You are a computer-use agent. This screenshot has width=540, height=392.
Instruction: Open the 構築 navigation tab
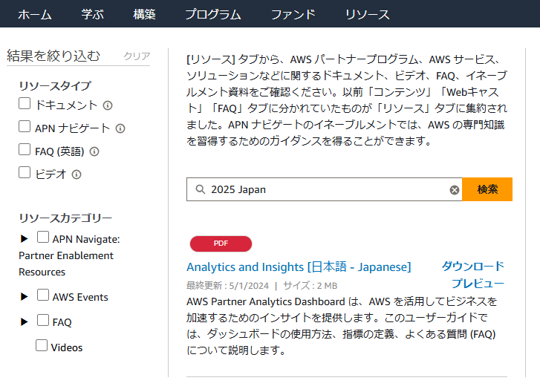tap(144, 14)
